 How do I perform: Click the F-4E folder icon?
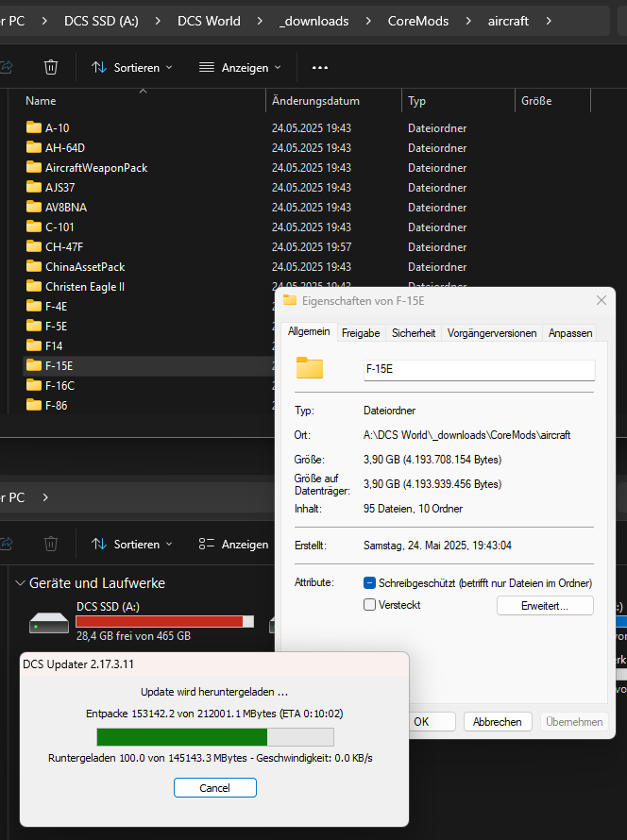click(x=34, y=306)
